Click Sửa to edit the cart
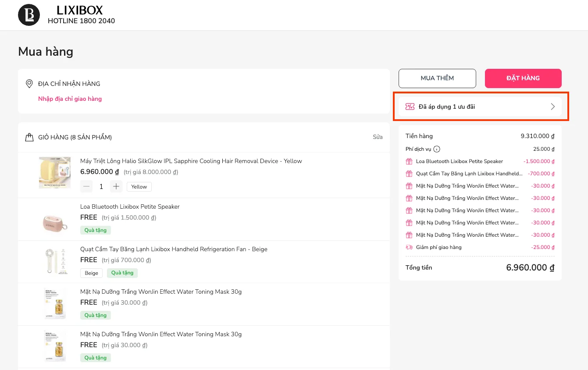 [x=378, y=137]
